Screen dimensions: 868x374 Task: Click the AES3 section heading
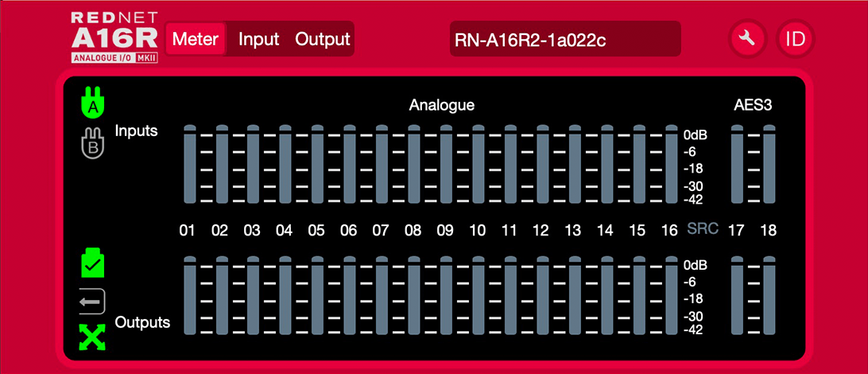pos(753,106)
